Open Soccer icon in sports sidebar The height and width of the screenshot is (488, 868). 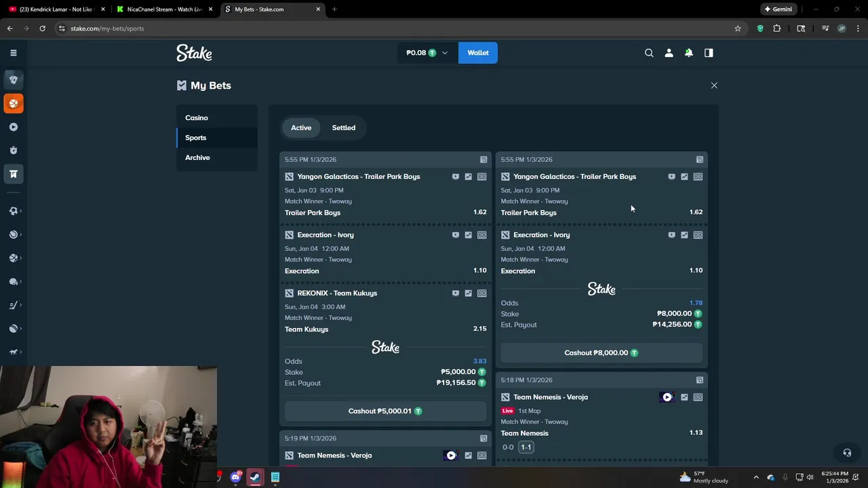[13, 211]
